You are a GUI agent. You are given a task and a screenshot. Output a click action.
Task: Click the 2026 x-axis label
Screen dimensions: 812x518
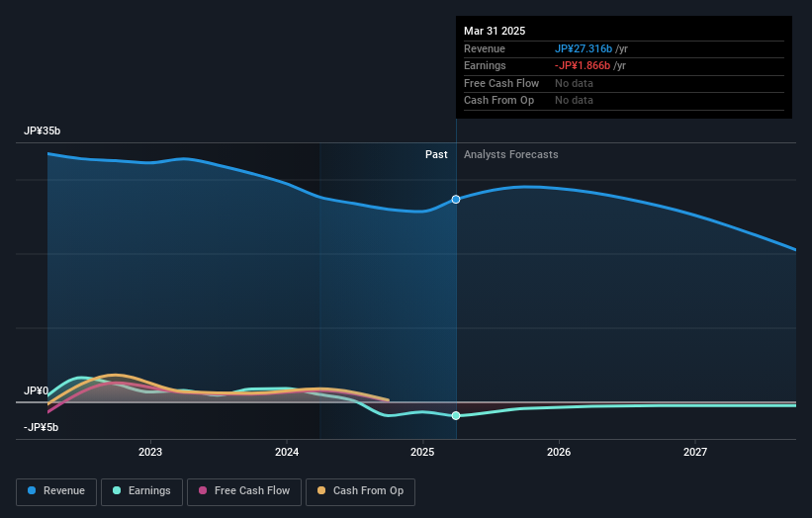point(559,452)
